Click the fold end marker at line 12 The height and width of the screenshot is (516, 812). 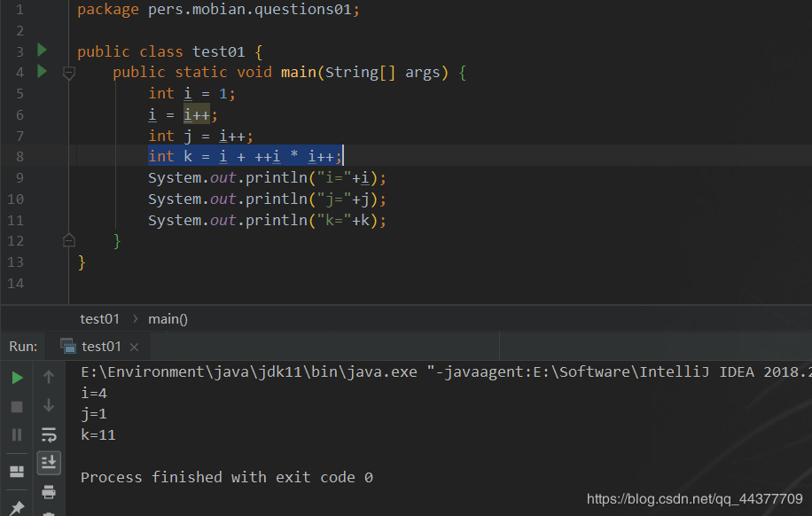69,240
